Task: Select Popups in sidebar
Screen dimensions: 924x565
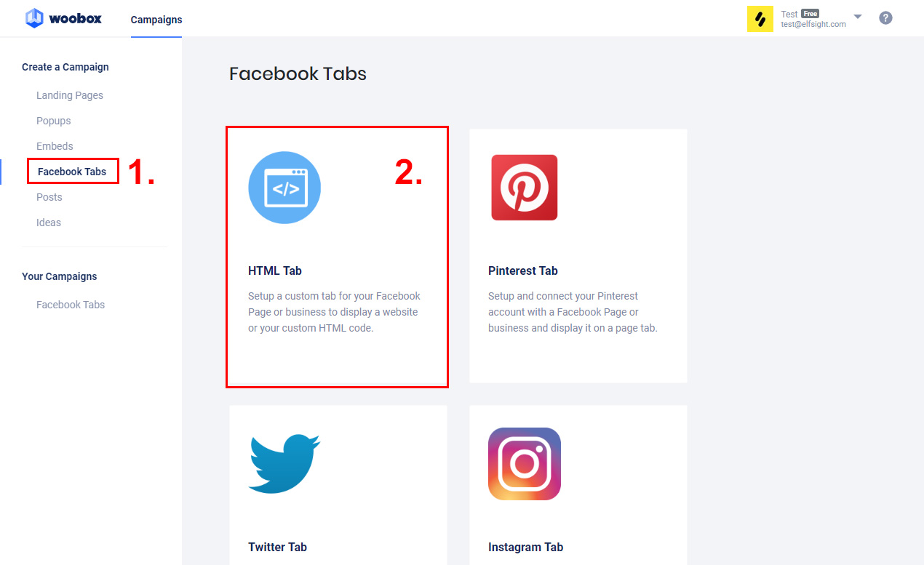Action: 54,121
